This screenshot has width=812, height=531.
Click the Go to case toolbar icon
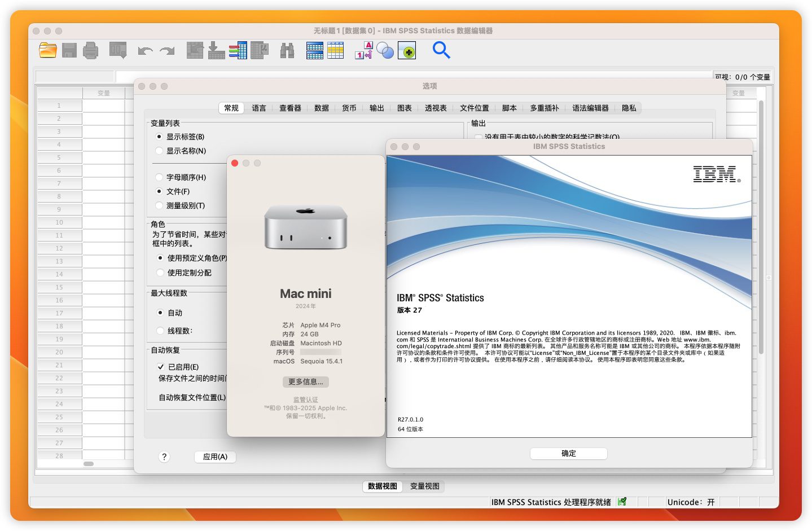coord(195,50)
